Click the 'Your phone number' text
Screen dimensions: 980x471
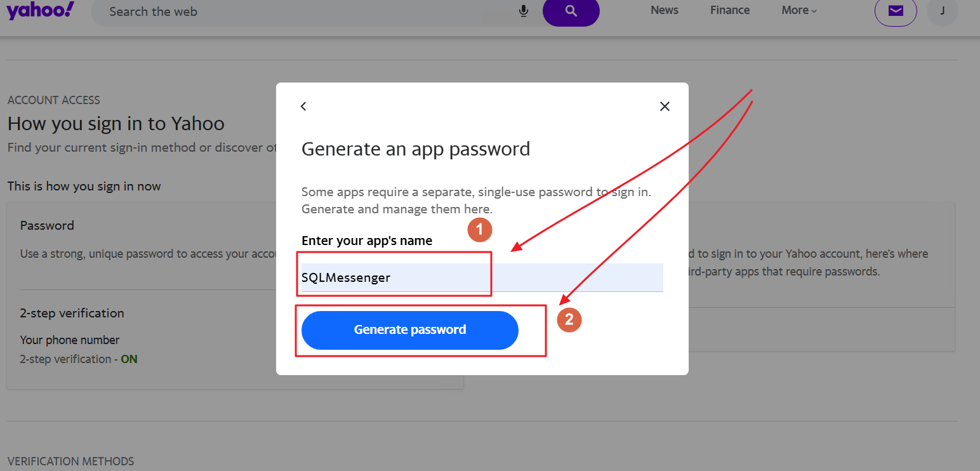point(70,340)
